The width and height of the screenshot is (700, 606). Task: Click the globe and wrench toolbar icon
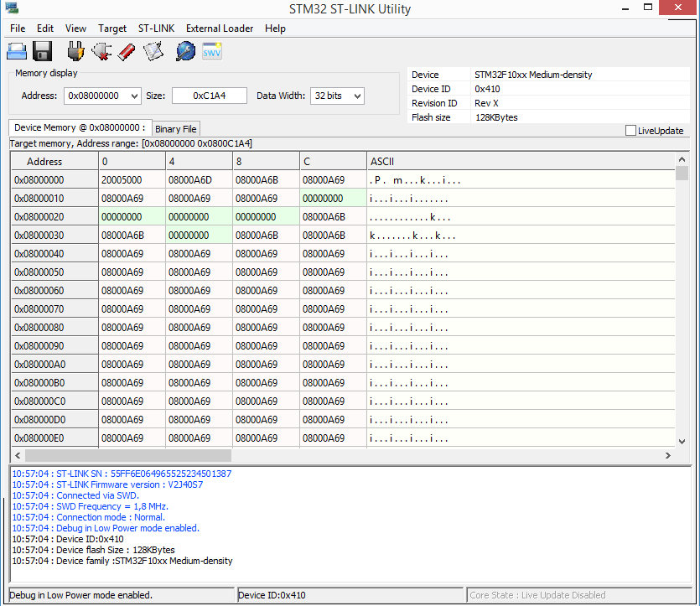[x=185, y=51]
